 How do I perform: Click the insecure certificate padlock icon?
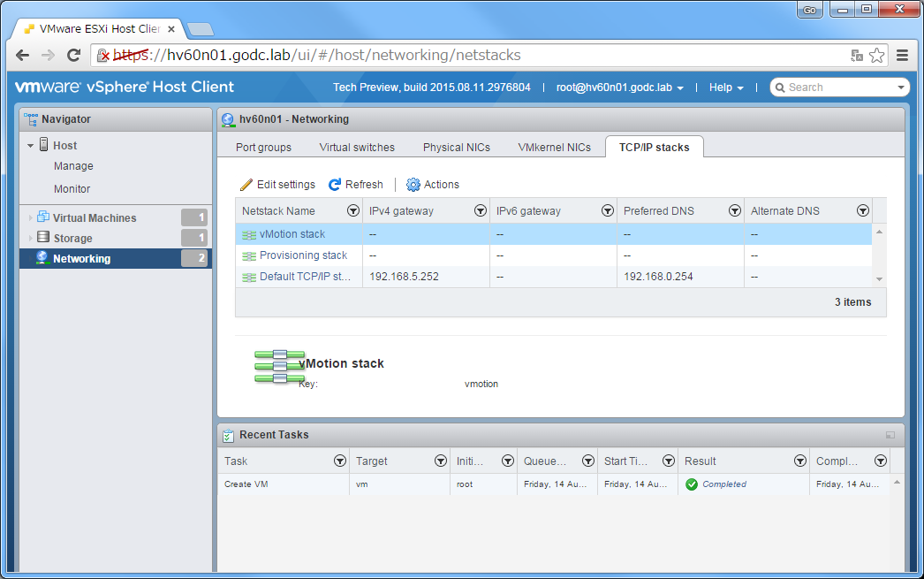pyautogui.click(x=103, y=56)
